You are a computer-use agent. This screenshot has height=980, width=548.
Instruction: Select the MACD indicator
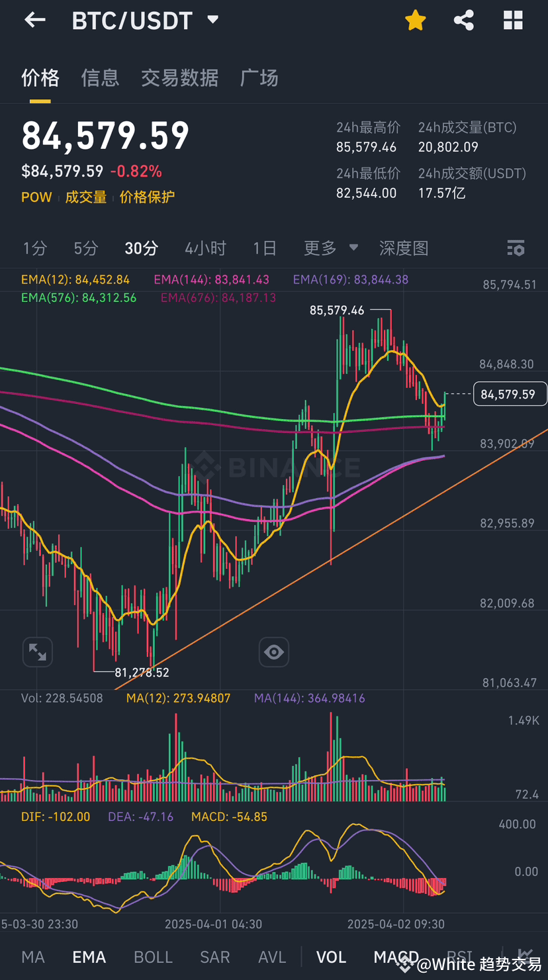395,956
